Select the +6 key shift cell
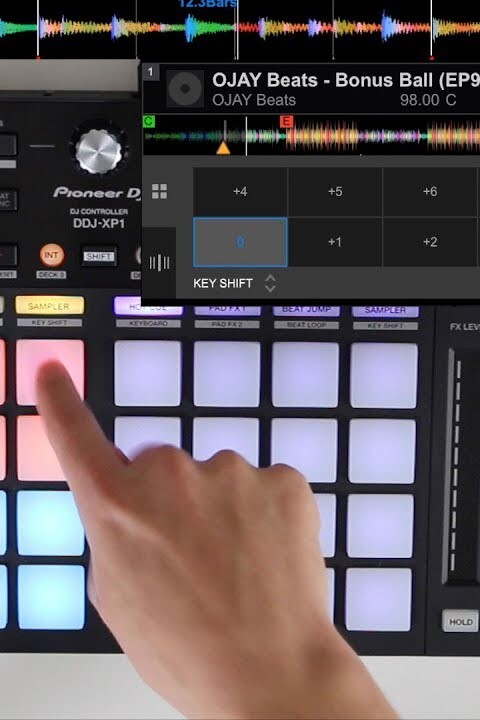 pyautogui.click(x=430, y=191)
